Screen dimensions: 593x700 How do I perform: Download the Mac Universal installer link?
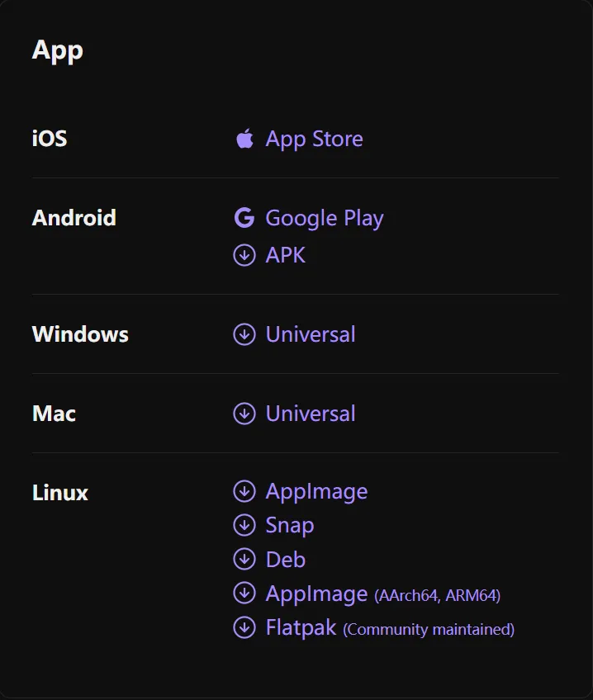(x=311, y=414)
